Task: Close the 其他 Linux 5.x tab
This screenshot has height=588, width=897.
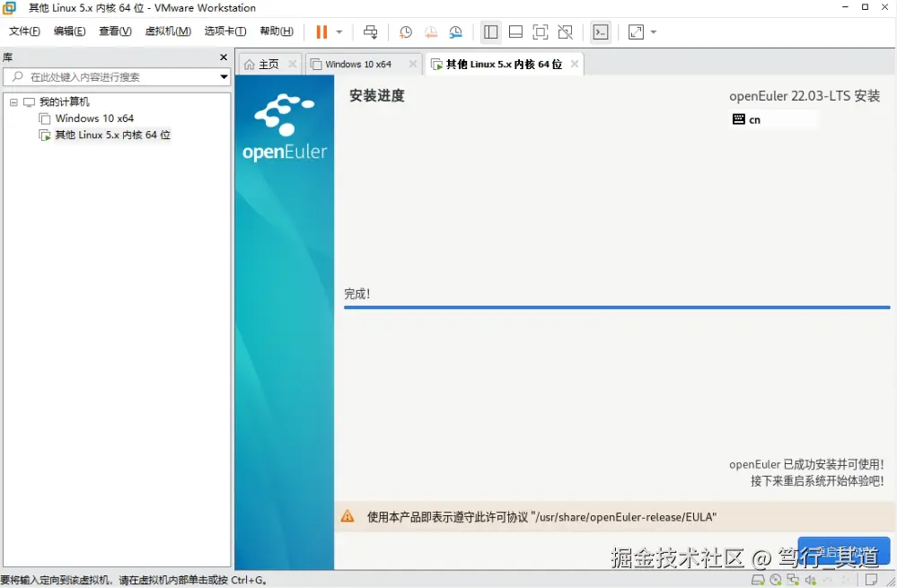Action: [575, 64]
